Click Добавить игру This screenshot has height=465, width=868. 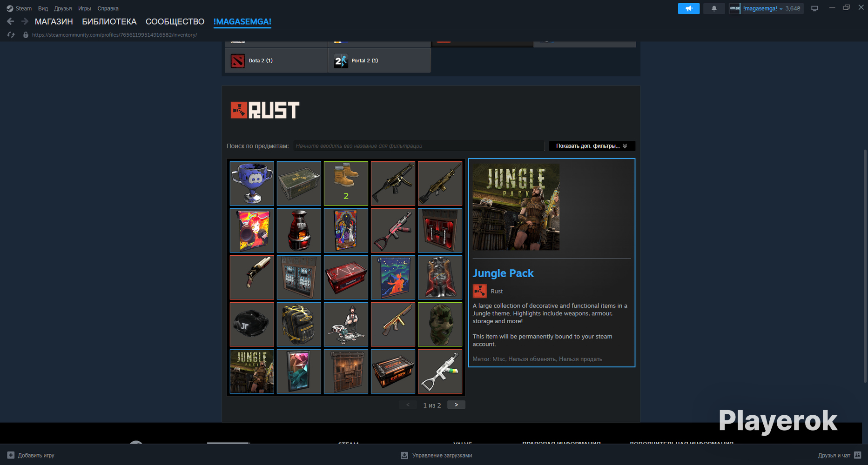(x=31, y=455)
